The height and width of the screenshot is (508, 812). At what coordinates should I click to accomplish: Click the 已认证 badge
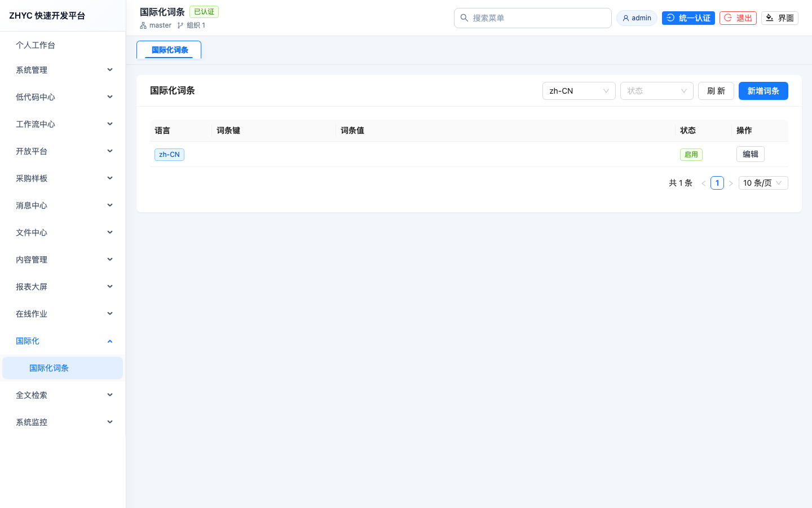(x=204, y=12)
